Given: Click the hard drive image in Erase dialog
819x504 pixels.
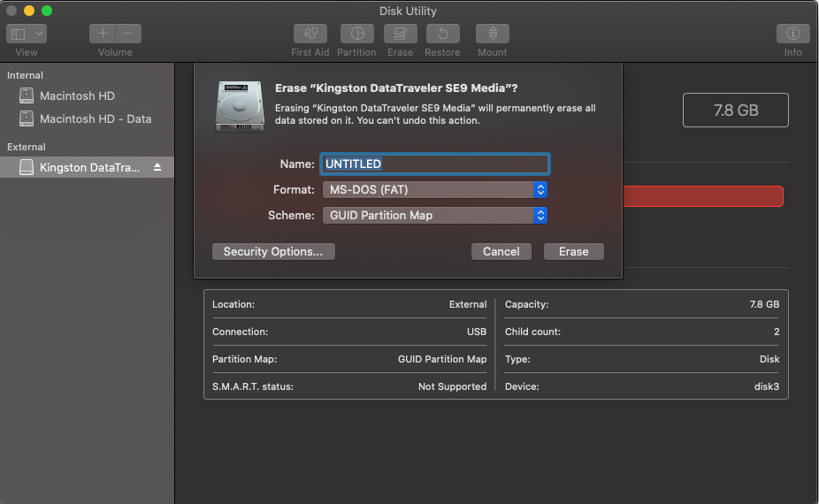Looking at the screenshot, I should 240,106.
